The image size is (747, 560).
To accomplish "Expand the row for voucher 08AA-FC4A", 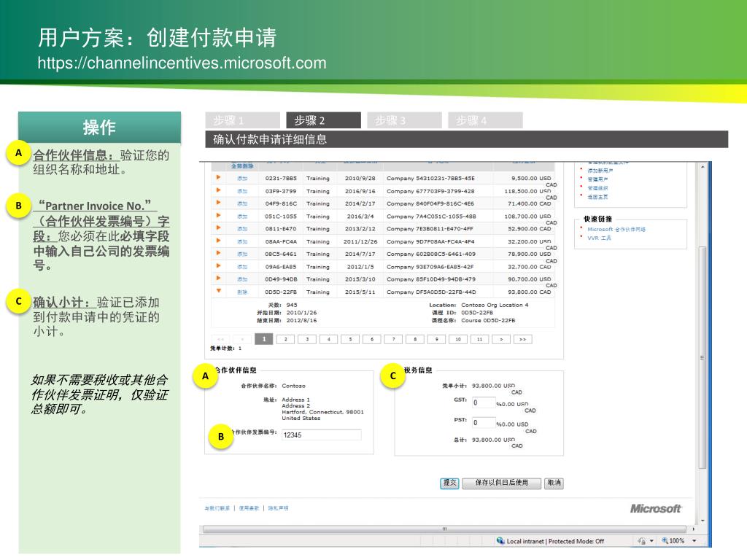I will coord(218,241).
